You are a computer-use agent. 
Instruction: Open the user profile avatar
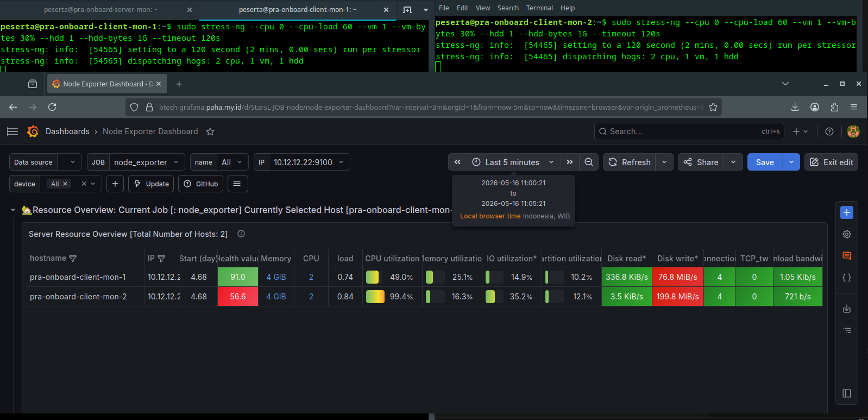tap(853, 131)
